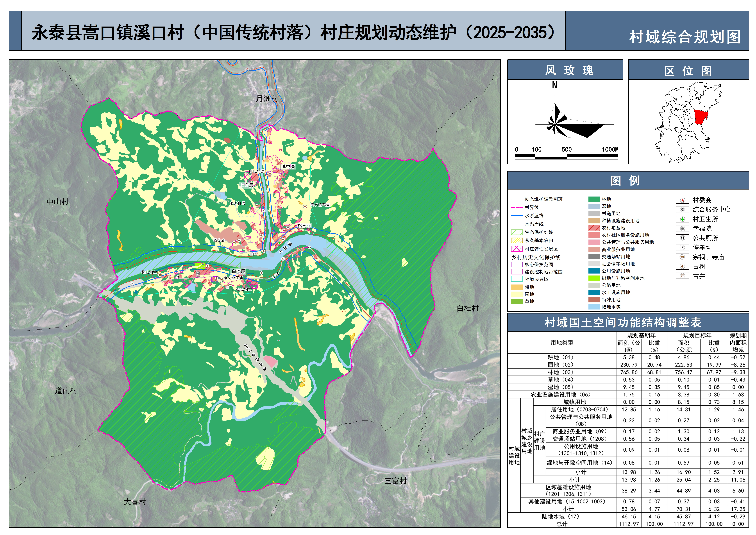Click the 综合服务中心 legend icon

[682, 210]
